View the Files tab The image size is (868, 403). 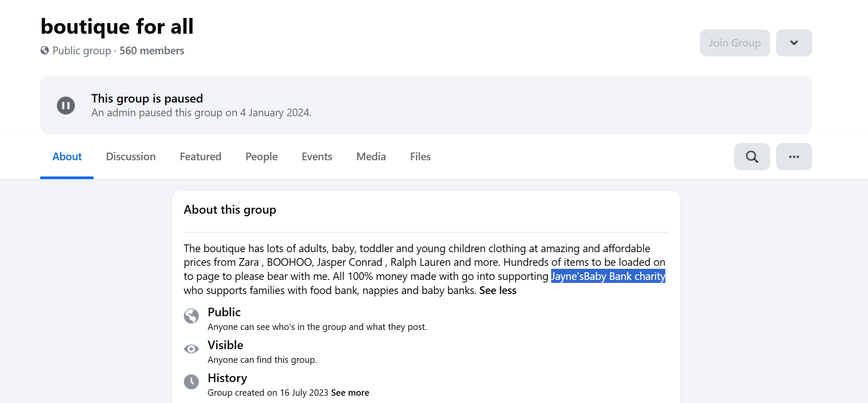(x=420, y=157)
